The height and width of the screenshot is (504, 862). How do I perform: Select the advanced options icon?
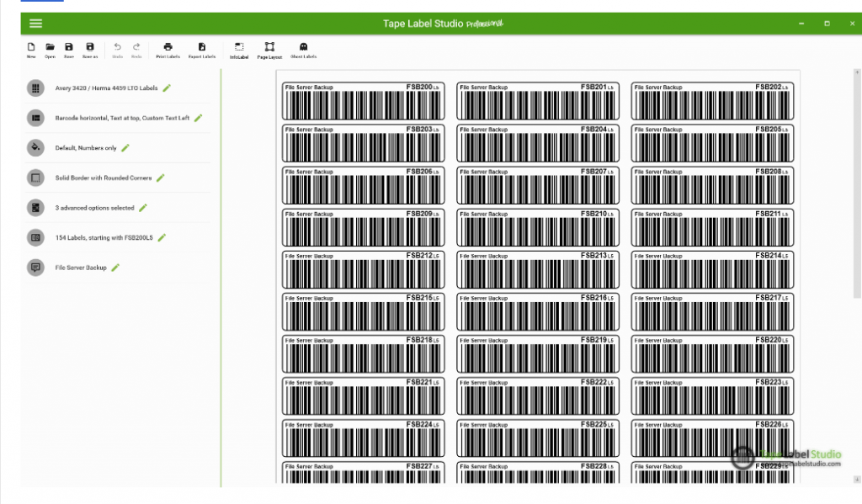tap(35, 208)
